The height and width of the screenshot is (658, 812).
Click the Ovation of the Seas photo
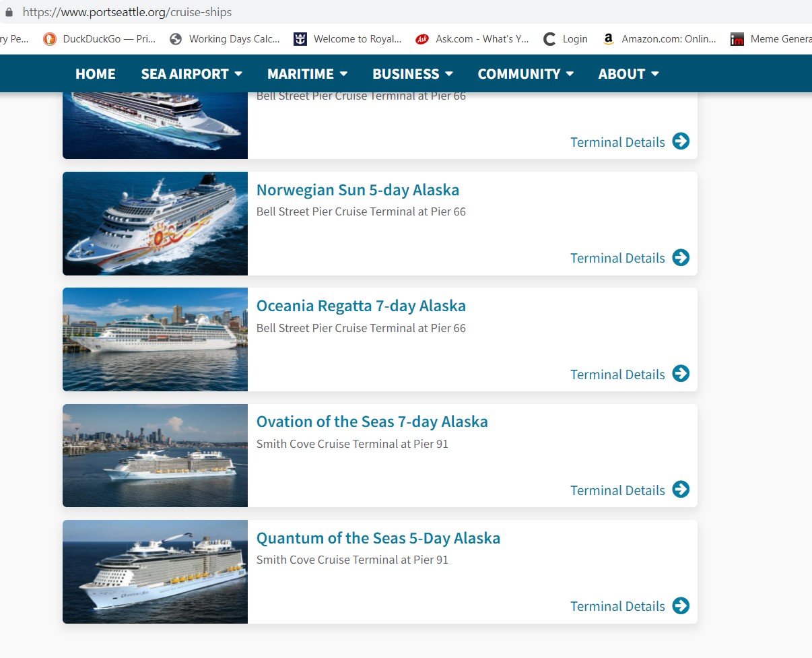[155, 455]
